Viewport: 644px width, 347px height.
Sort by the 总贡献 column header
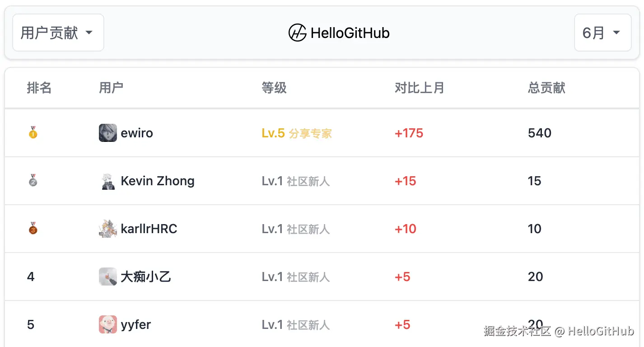click(546, 88)
